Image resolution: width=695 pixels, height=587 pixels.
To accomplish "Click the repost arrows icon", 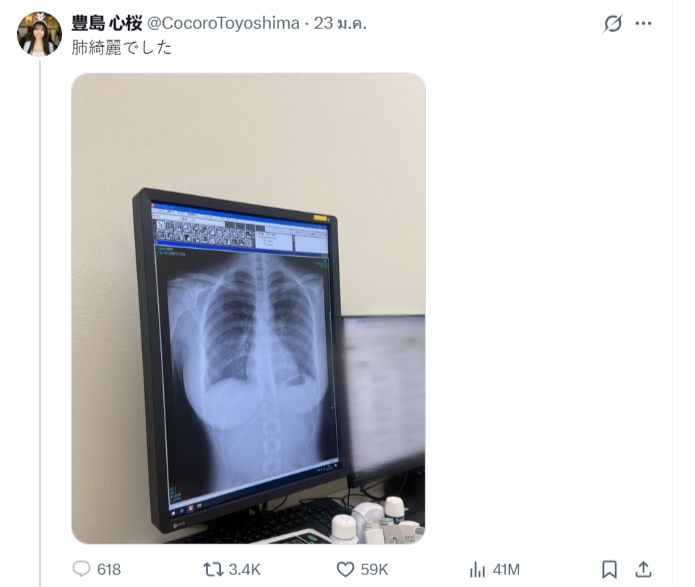I will click(213, 569).
